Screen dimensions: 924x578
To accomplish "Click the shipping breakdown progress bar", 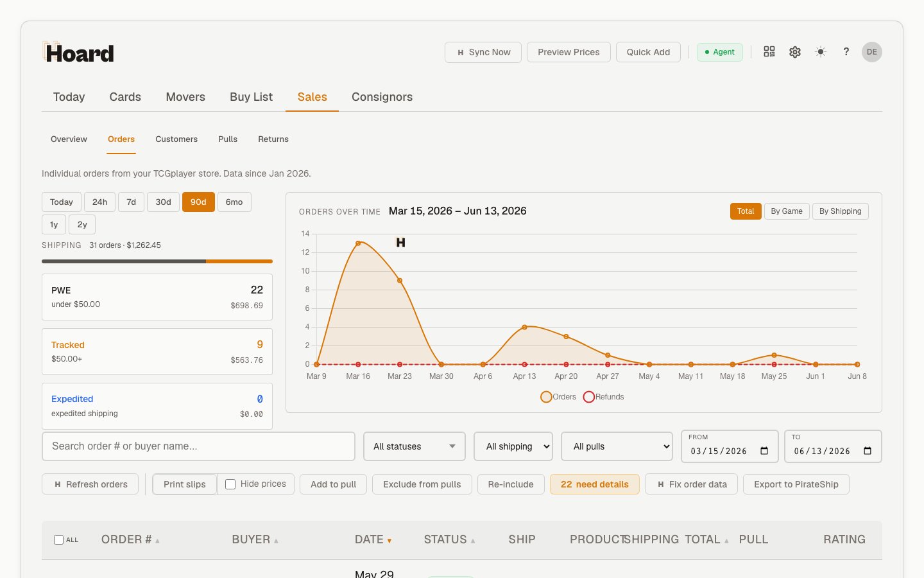I will click(157, 261).
